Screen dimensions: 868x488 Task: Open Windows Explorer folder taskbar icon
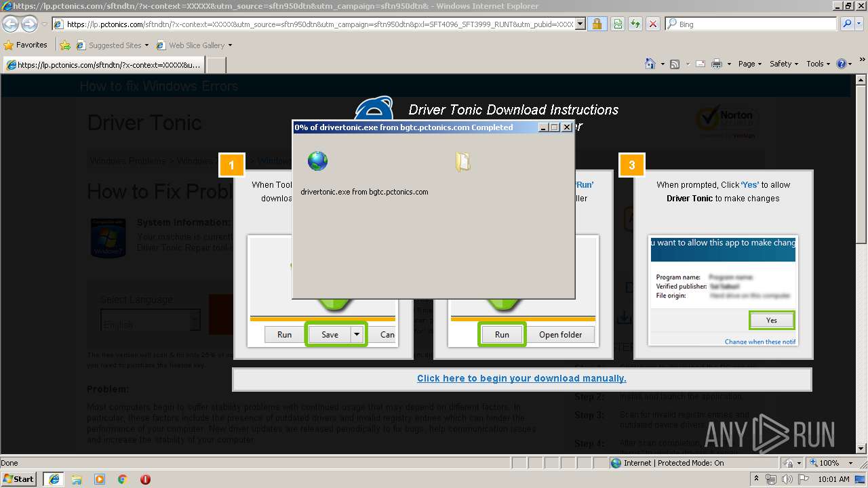[77, 479]
